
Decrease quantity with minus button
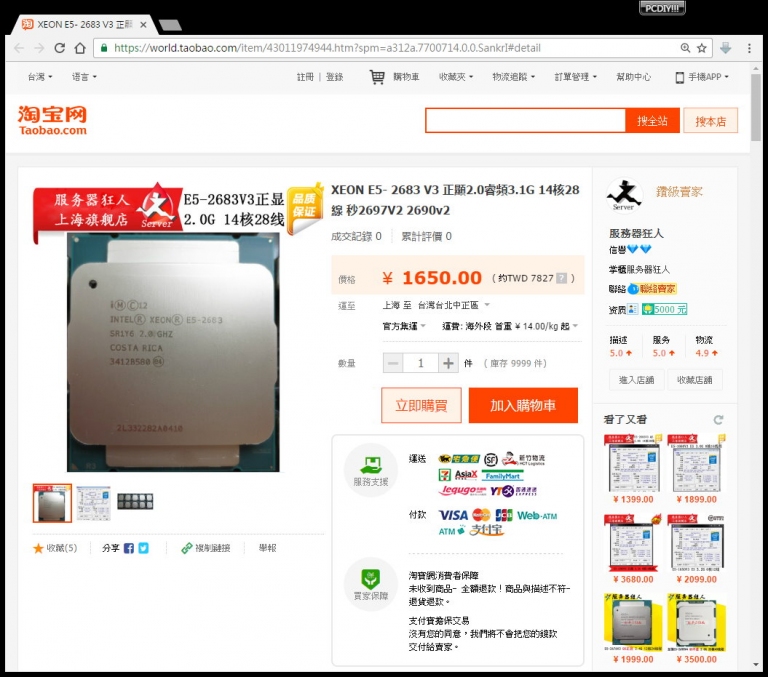(x=393, y=363)
